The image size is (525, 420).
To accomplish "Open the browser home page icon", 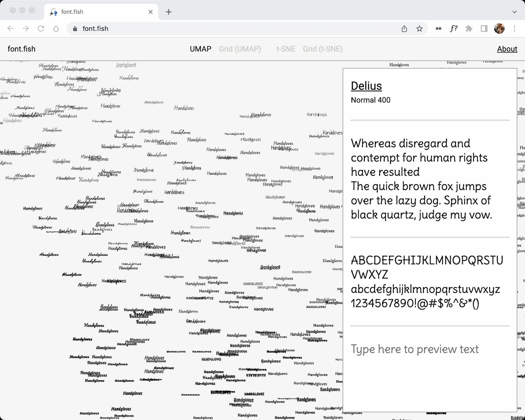I will tap(56, 28).
